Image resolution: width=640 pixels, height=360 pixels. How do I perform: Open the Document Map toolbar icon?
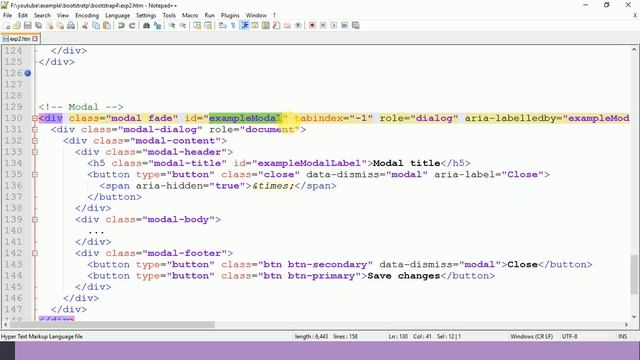(x=266, y=25)
